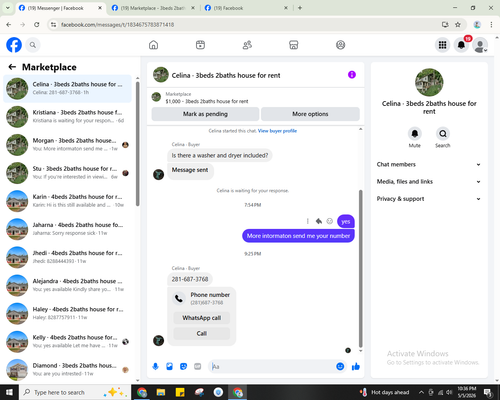Open Haley conversation in list
This screenshot has height=400, width=500.
(67, 313)
